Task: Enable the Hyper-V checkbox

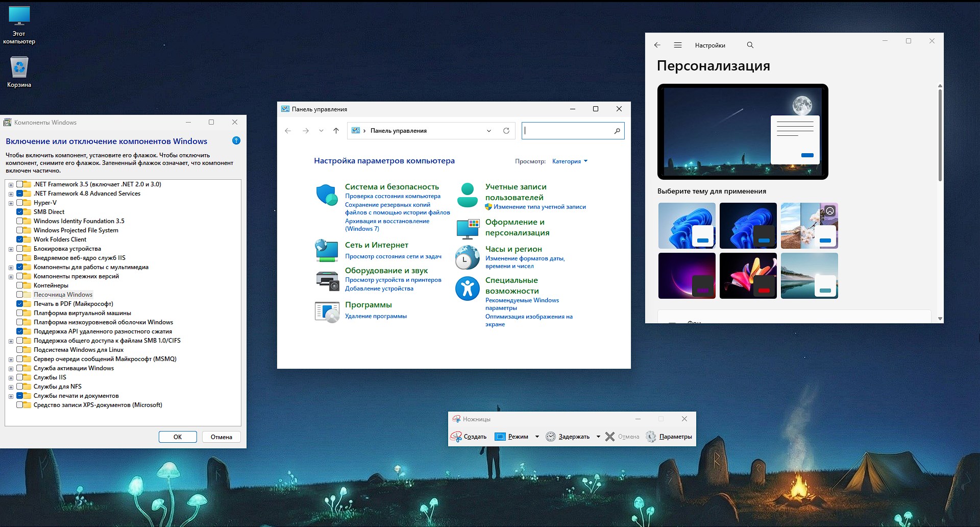Action: point(20,203)
